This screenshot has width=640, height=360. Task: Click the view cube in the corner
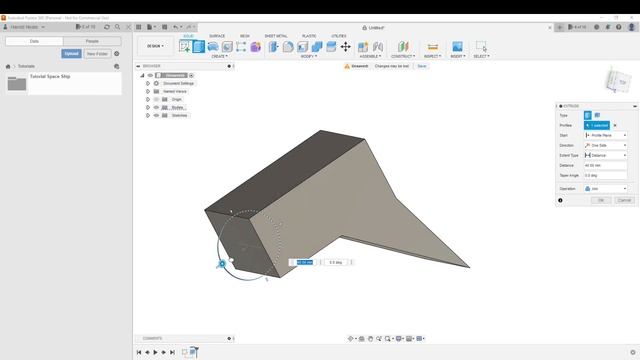tap(619, 81)
